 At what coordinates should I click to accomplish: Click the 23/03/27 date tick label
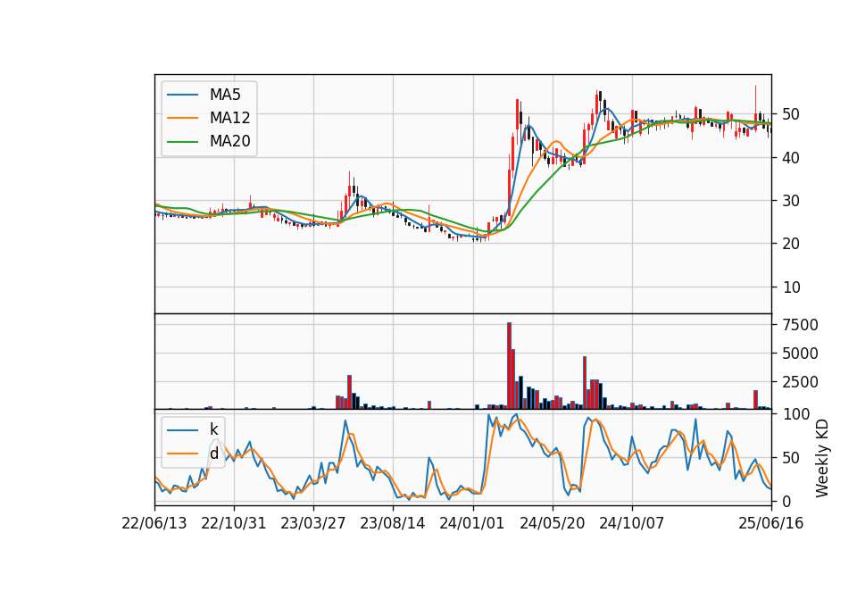[x=313, y=523]
